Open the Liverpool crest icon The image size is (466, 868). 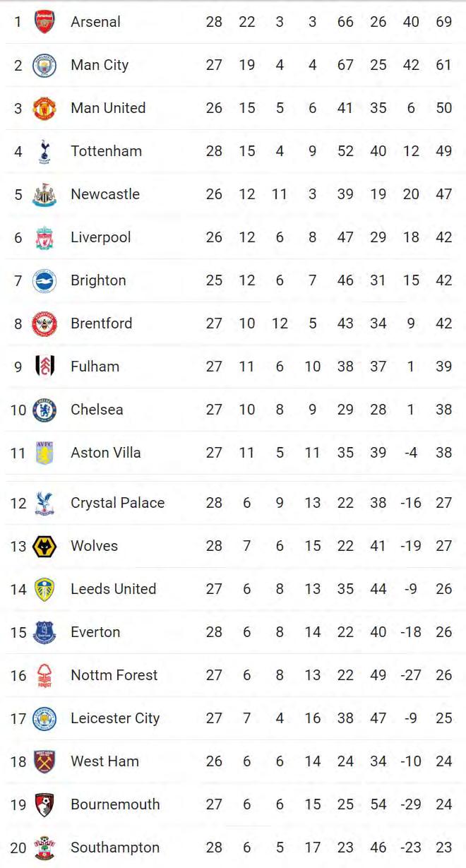[44, 237]
